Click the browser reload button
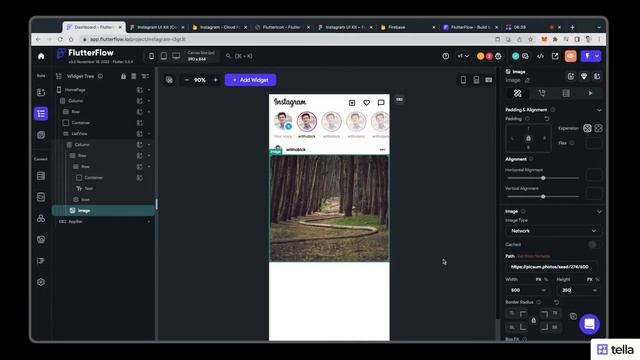Viewport: 640px width, 360px height. coord(60,40)
